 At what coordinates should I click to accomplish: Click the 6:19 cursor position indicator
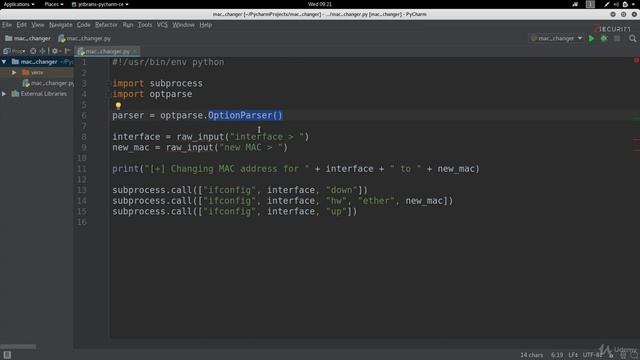tap(557, 355)
